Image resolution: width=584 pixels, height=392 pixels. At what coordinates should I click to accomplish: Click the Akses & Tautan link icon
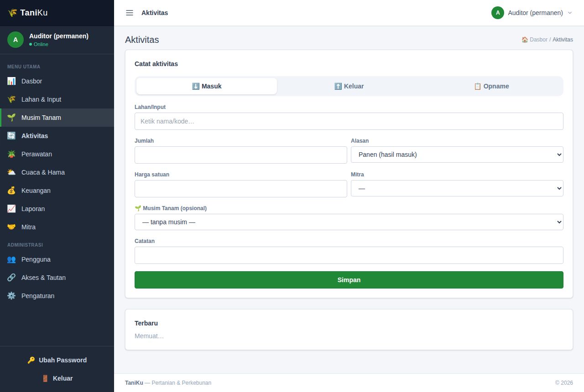(11, 278)
